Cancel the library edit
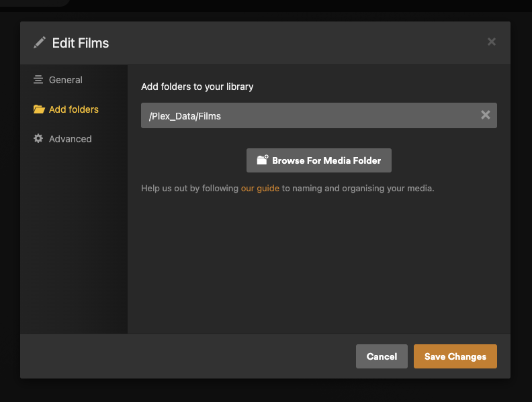The image size is (532, 402). point(382,356)
